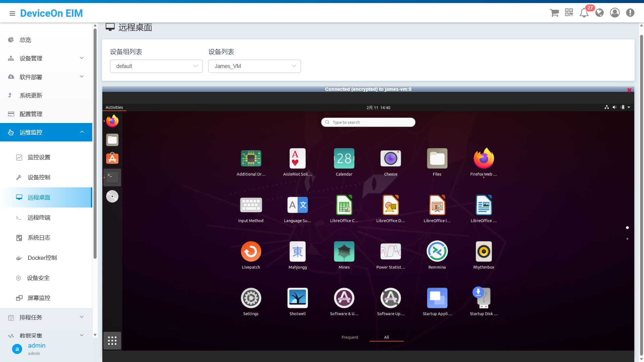Image resolution: width=644 pixels, height=362 pixels.
Task: Toggle the hamburger sidebar menu
Action: click(12, 13)
